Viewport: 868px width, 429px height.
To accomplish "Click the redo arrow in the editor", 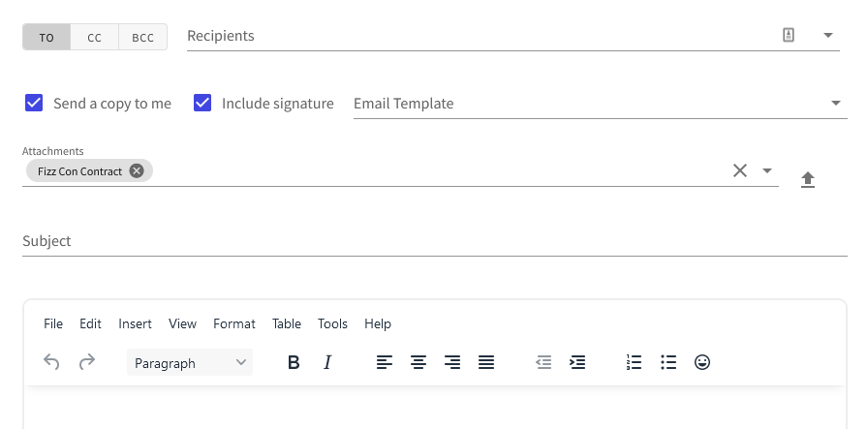I will [87, 362].
